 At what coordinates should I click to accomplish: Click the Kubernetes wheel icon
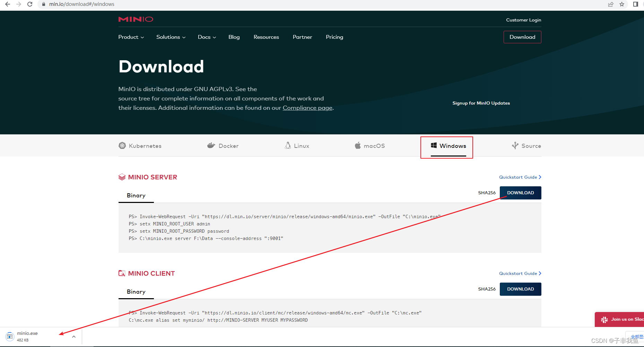point(122,145)
